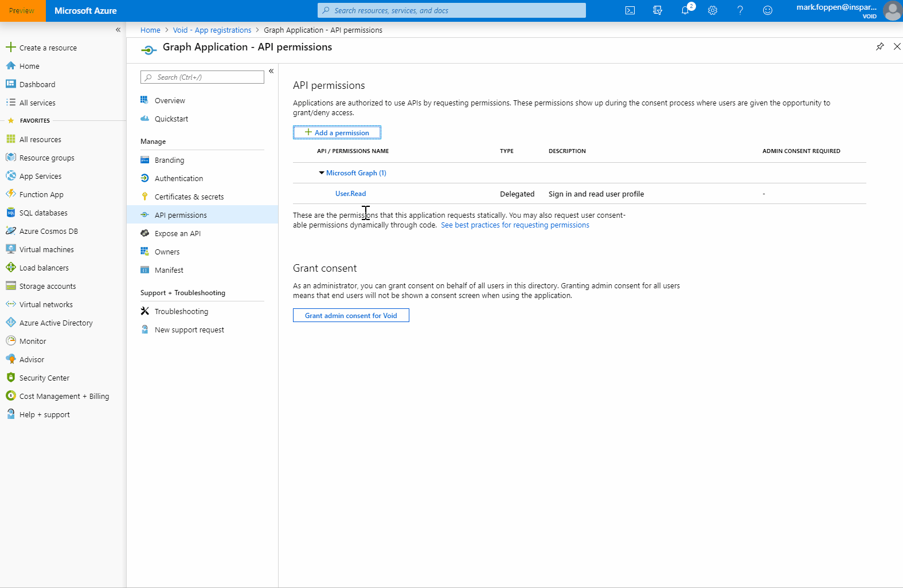Click the Azure Active Directory icon
Image resolution: width=903 pixels, height=588 pixels.
click(x=10, y=323)
